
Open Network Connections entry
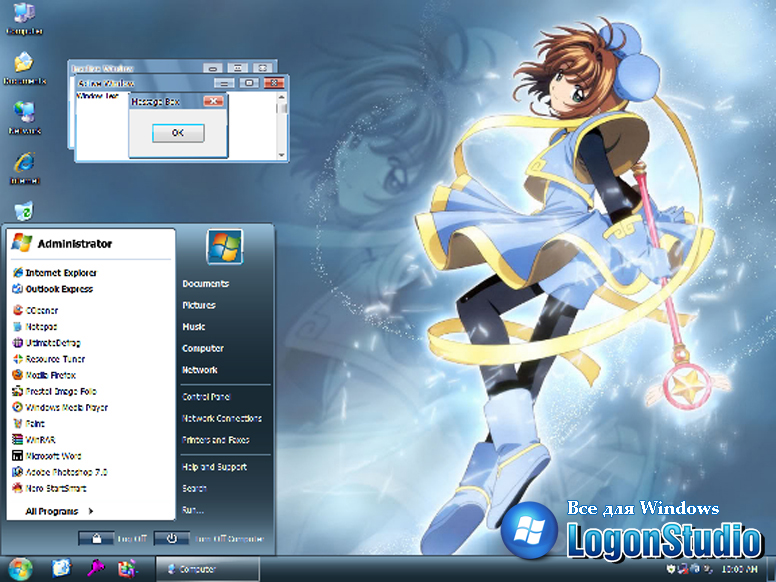(221, 418)
